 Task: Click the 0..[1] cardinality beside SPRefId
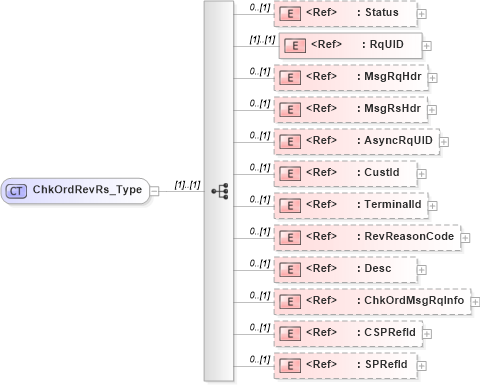click(260, 360)
